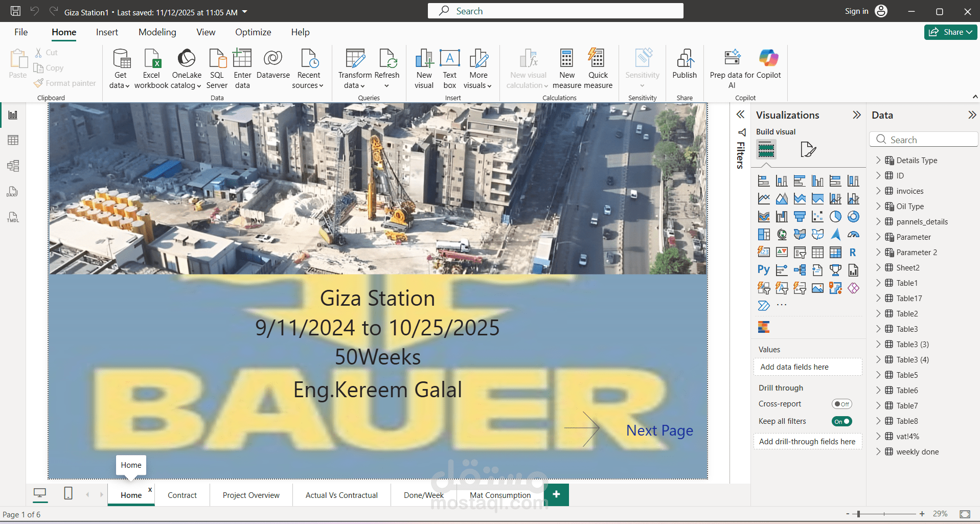
Task: Expand the Details Type table
Action: [878, 160]
